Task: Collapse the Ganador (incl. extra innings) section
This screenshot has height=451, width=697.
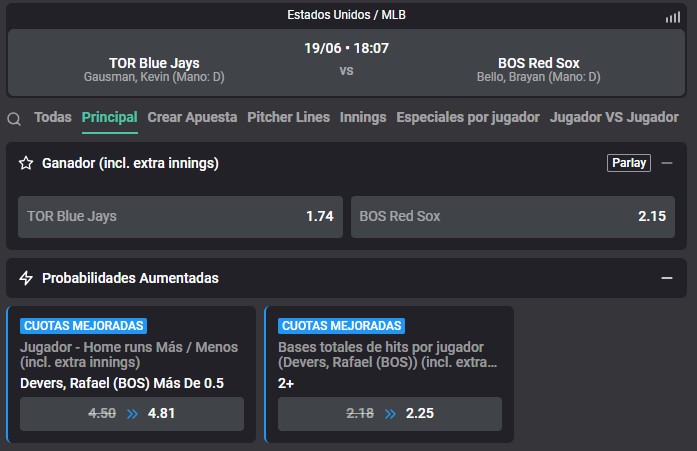Action: click(x=666, y=163)
